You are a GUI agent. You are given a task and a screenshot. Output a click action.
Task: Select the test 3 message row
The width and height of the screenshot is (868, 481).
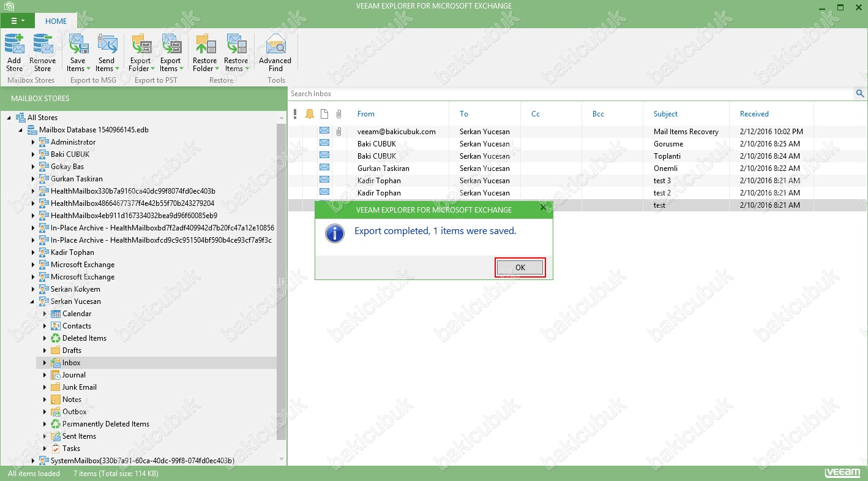click(x=578, y=180)
